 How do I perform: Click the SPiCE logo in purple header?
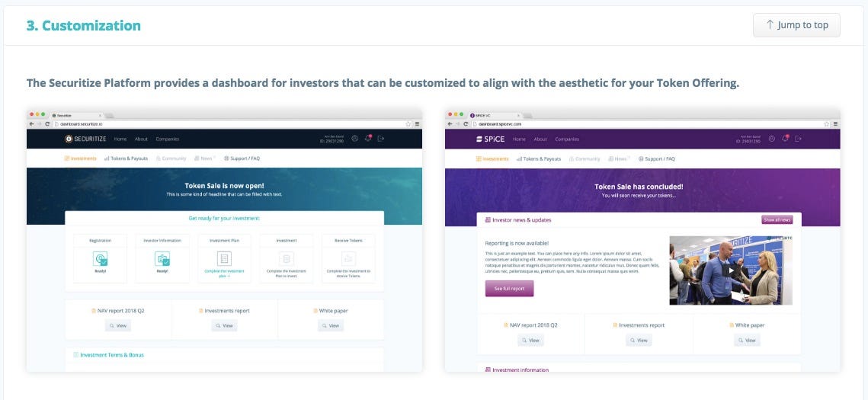tap(491, 139)
